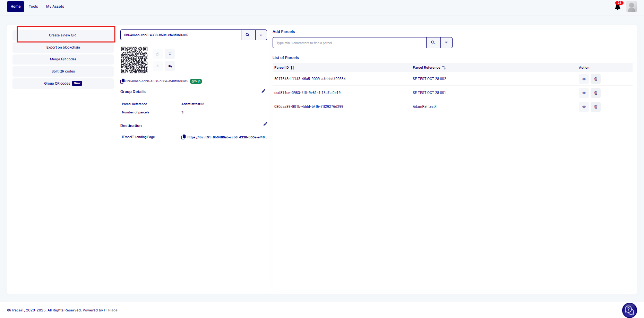Open the support chat bubble
The width and height of the screenshot is (644, 318).
(629, 310)
